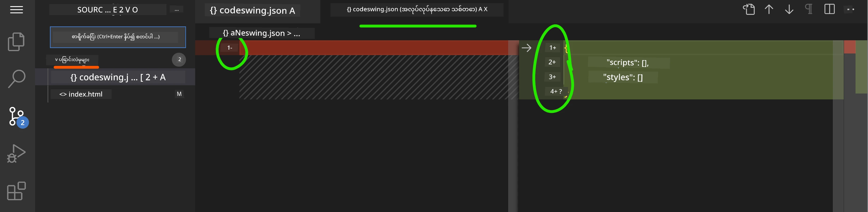
Task: Click the Source Control panel title
Action: click(x=108, y=10)
